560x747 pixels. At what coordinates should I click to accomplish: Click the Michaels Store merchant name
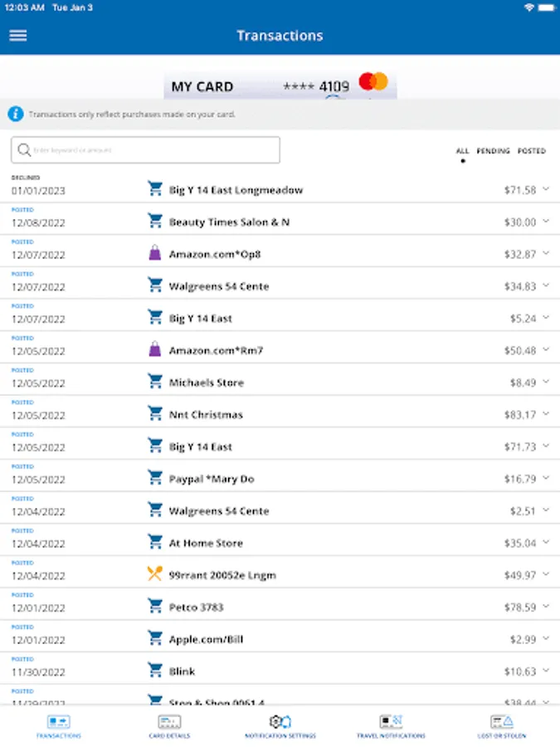(x=207, y=383)
